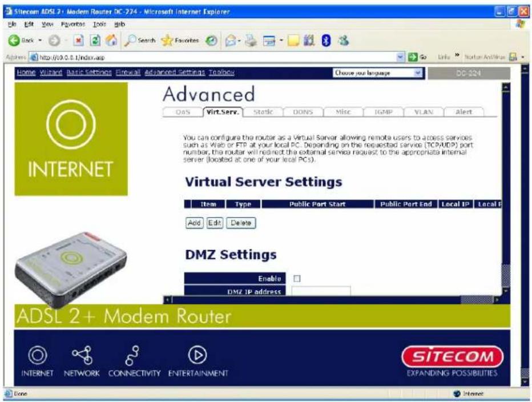Switch to the Misc tab

click(343, 112)
